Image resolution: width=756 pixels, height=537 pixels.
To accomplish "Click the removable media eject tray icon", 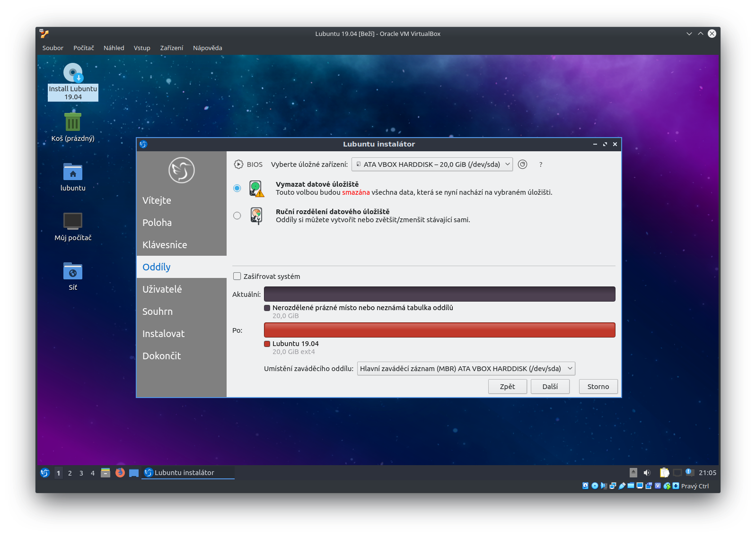I will click(x=633, y=473).
